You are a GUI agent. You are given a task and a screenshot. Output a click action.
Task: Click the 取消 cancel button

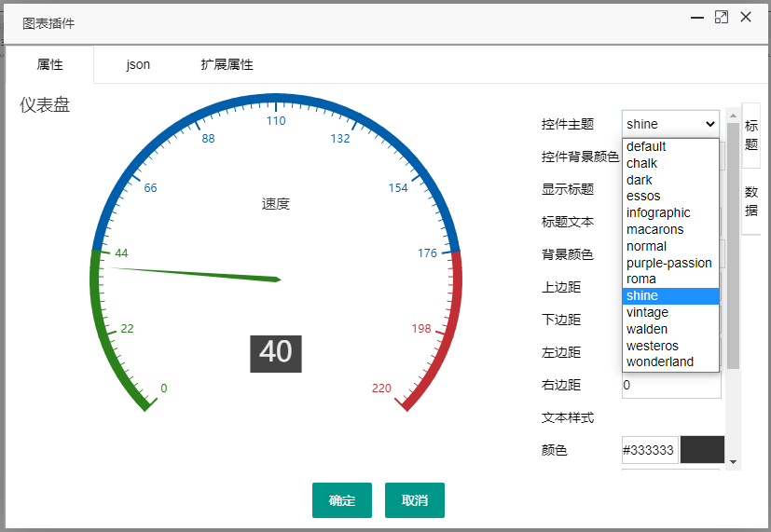pyautogui.click(x=415, y=500)
